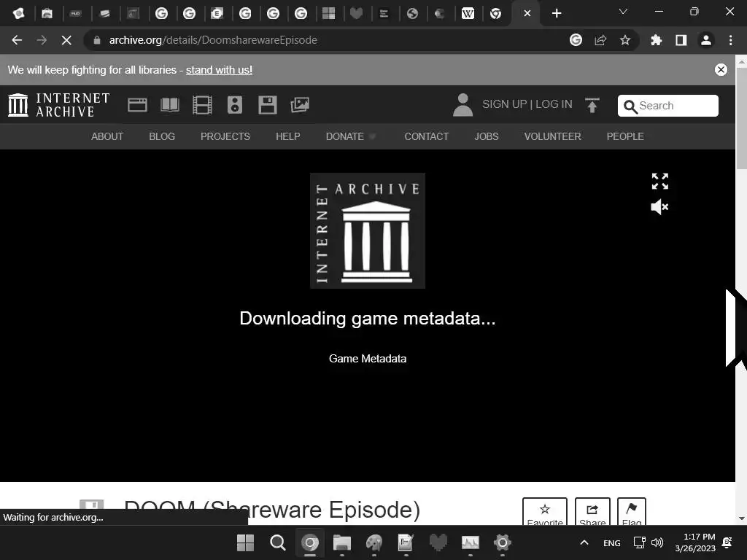Screen dimensions: 747x560
Task: Open the Windows Start menu
Action: (245, 542)
